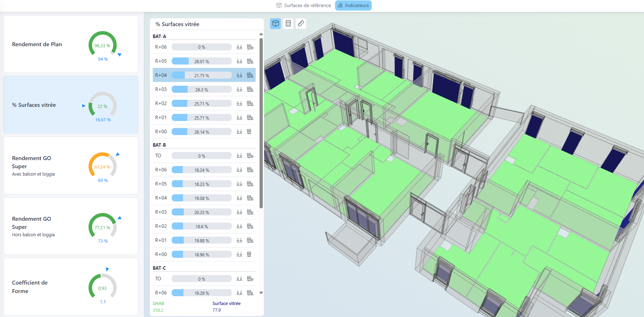Image resolution: width=644 pixels, height=317 pixels.
Task: Select the BAT-A R+02 row label
Action: pos(161,103)
